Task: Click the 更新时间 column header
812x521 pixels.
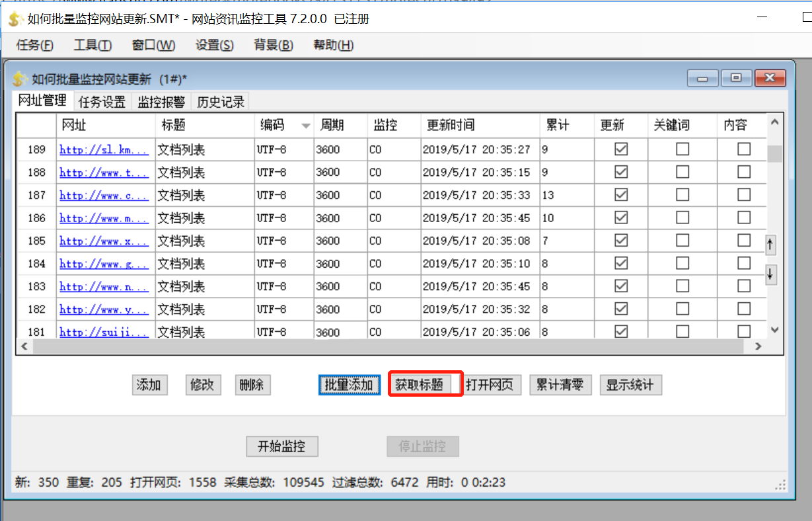Action: [x=480, y=125]
